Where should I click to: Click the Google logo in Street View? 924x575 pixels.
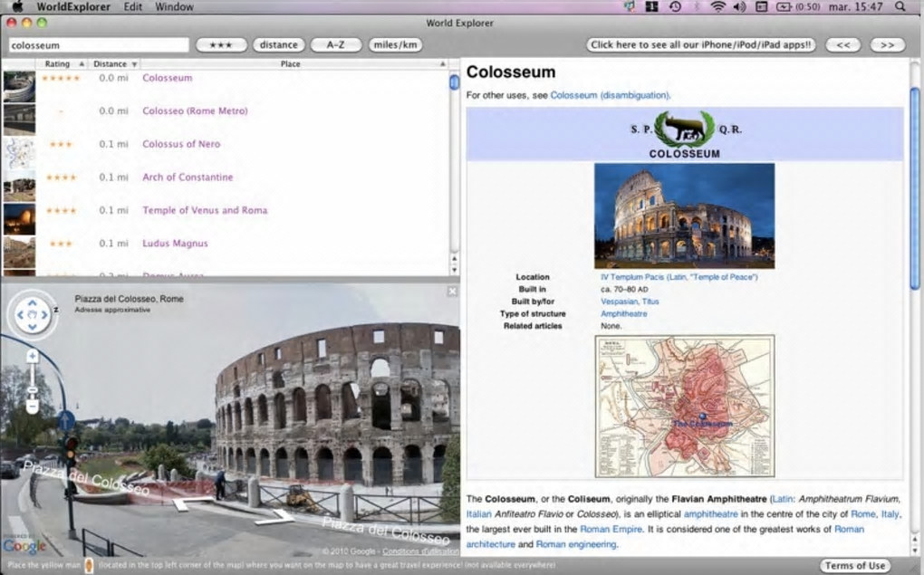pos(24,545)
